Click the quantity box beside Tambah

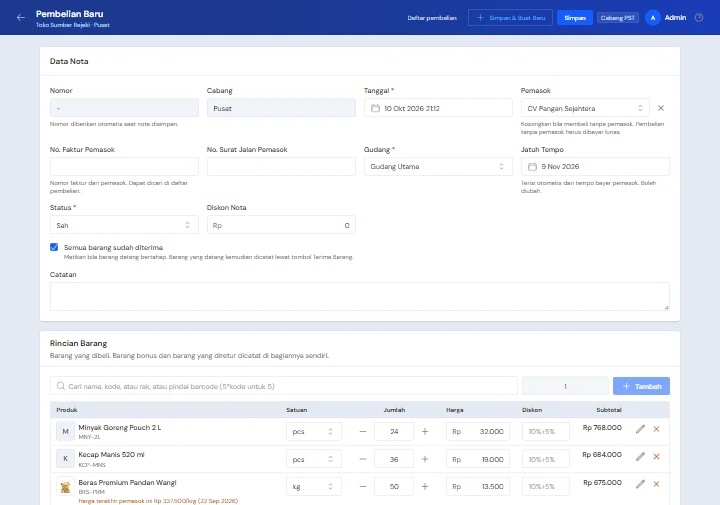tap(565, 386)
